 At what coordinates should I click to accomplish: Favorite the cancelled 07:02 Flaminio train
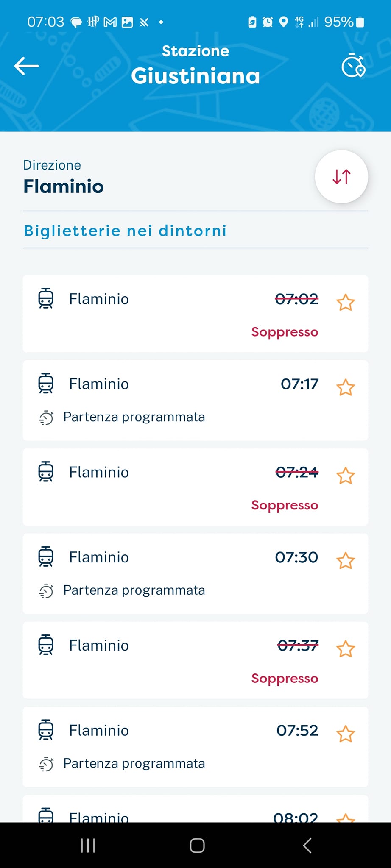(x=346, y=303)
